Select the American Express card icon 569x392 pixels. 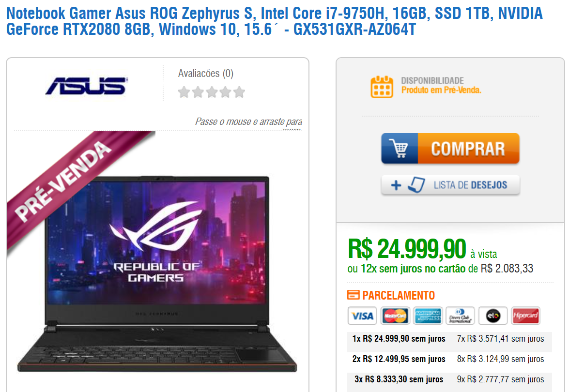point(428,316)
